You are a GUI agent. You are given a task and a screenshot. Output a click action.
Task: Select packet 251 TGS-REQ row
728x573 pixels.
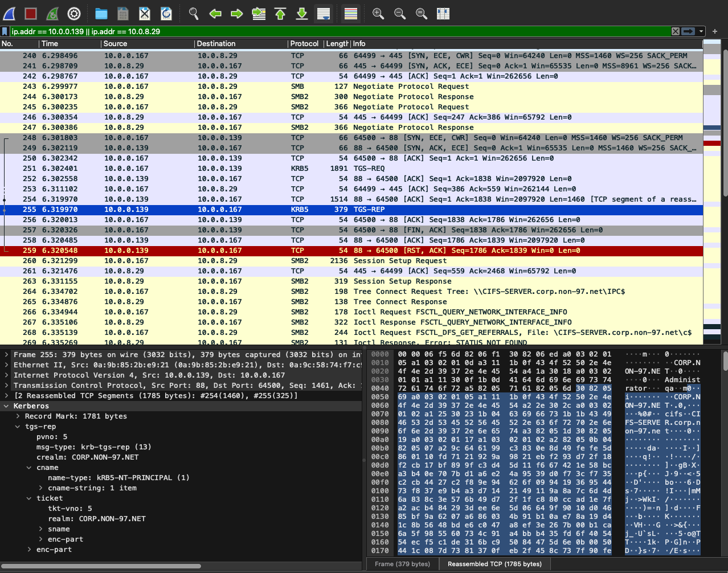tap(351, 169)
